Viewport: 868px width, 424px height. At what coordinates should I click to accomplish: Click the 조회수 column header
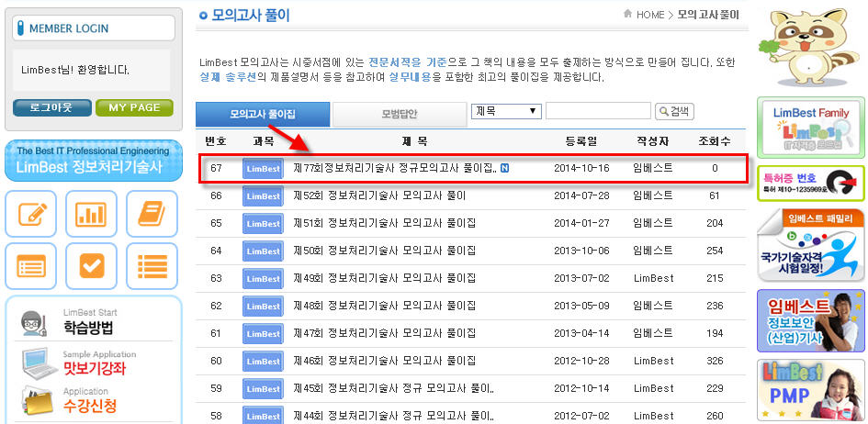715,141
